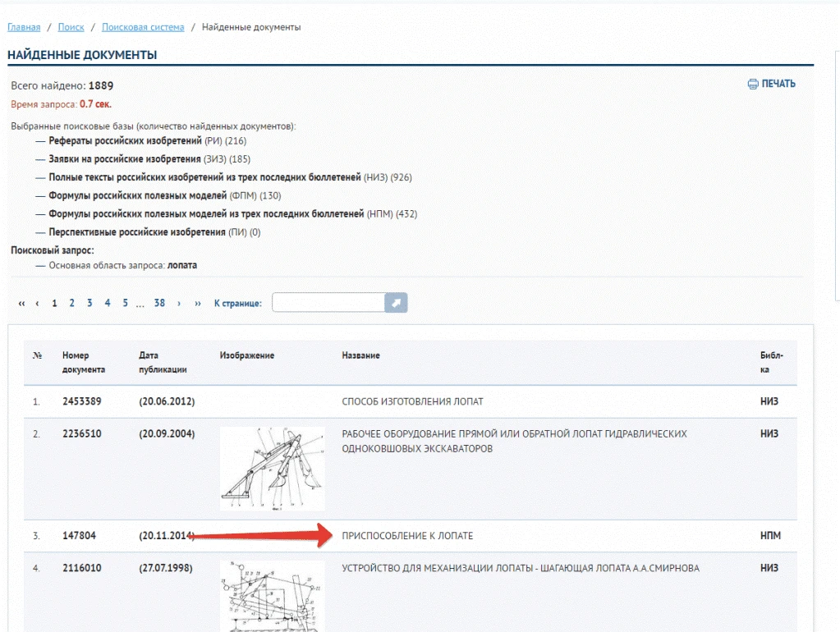Open the Поиск breadcrumb link

click(x=71, y=27)
